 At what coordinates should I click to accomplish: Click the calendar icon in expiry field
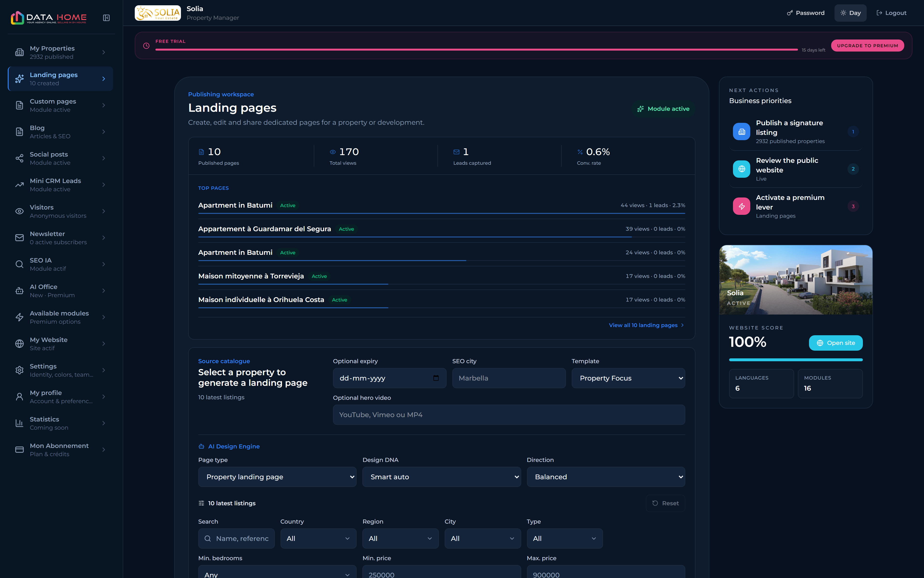coord(436,378)
